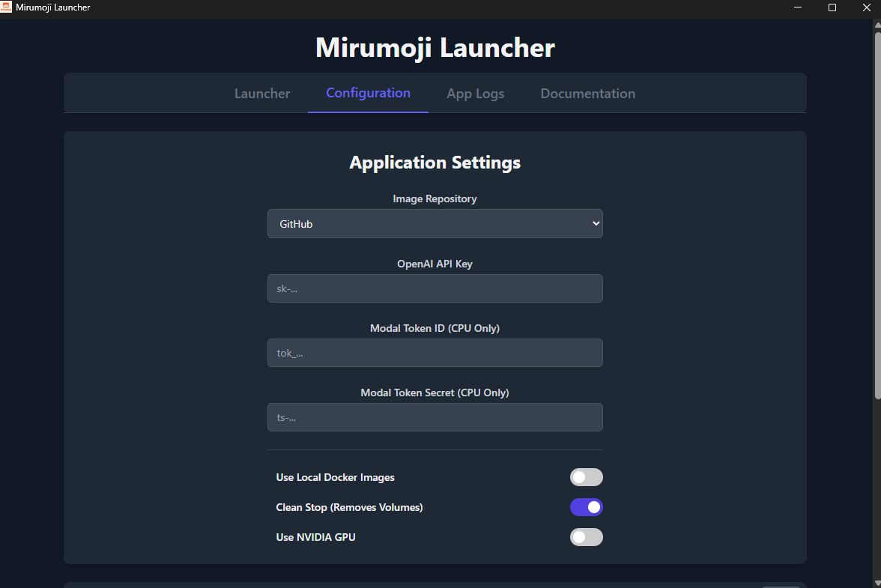The width and height of the screenshot is (881, 588).
Task: Click the Modal Token Secret input
Action: tap(435, 417)
